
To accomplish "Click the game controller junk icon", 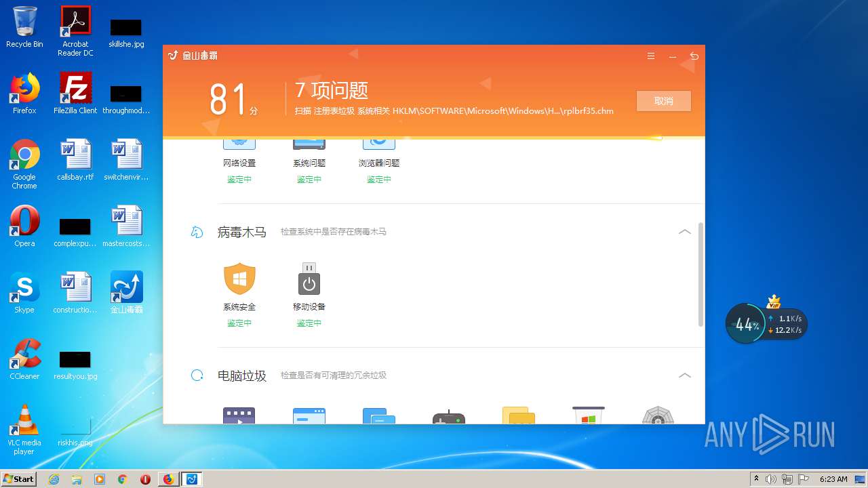I will (449, 417).
